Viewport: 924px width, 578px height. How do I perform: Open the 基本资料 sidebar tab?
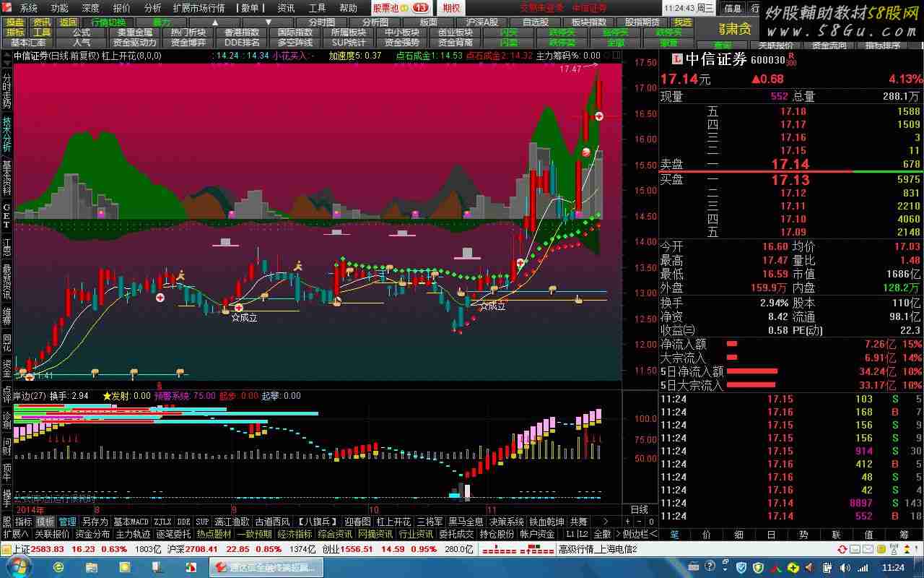tap(6, 178)
